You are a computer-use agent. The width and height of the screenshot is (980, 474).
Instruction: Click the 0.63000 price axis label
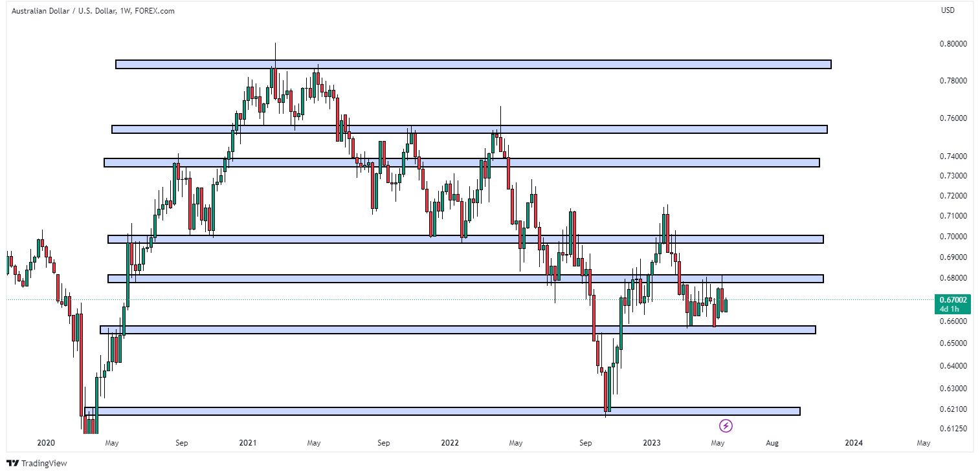[953, 389]
